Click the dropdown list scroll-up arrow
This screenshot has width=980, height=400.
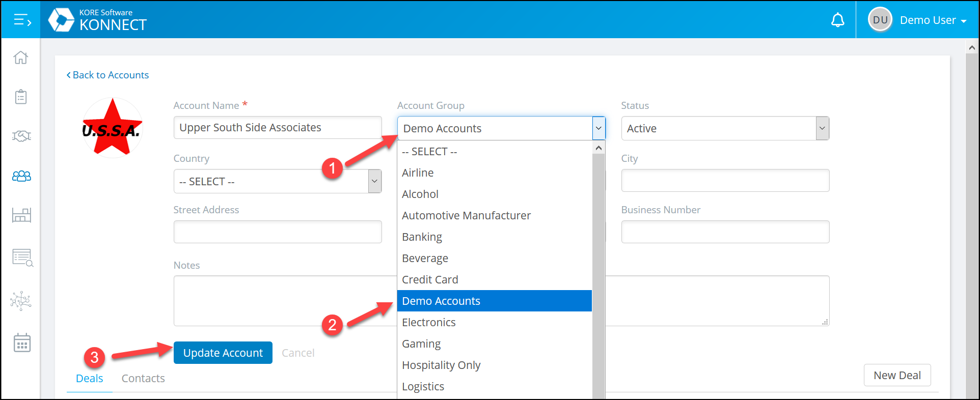pyautogui.click(x=598, y=148)
